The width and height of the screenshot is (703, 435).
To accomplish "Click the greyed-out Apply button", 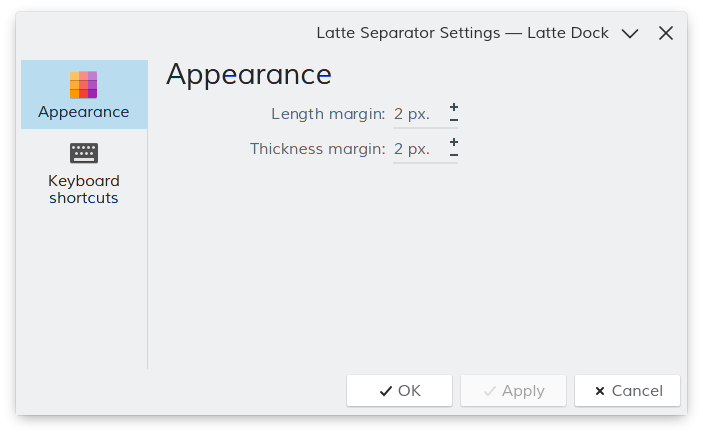I will [513, 391].
